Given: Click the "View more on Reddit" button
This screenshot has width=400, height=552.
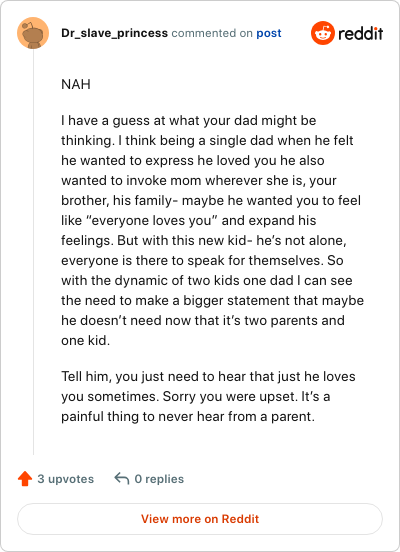Looking at the screenshot, I should [200, 519].
